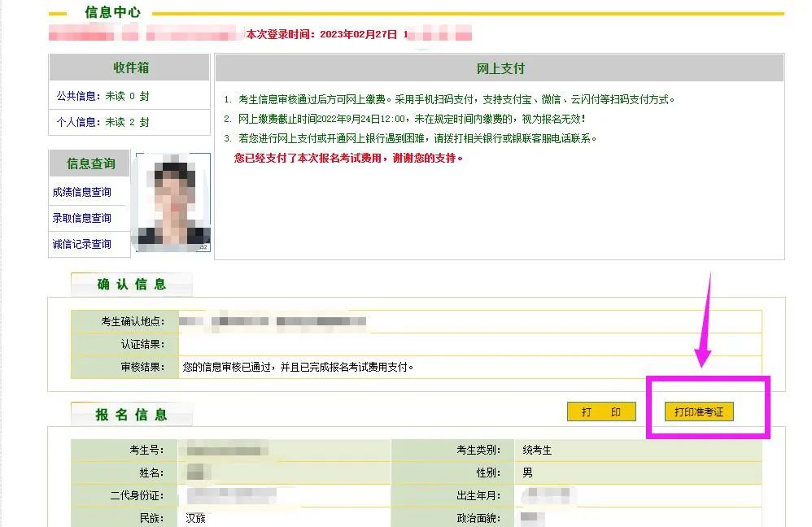
Task: Click the 民族 value 汉族
Action: pyautogui.click(x=196, y=518)
